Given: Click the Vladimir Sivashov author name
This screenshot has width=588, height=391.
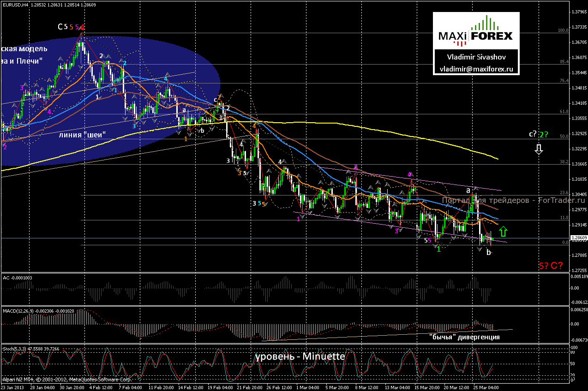Looking at the screenshot, I should click(x=475, y=57).
